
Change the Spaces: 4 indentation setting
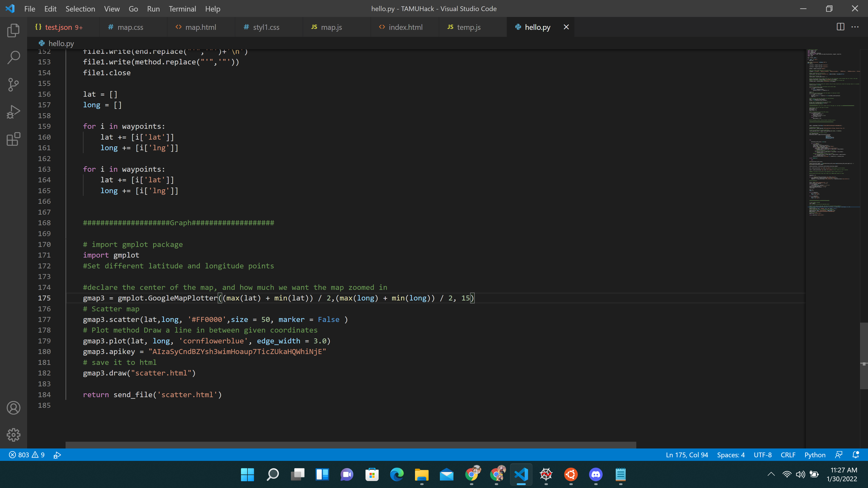coord(731,455)
